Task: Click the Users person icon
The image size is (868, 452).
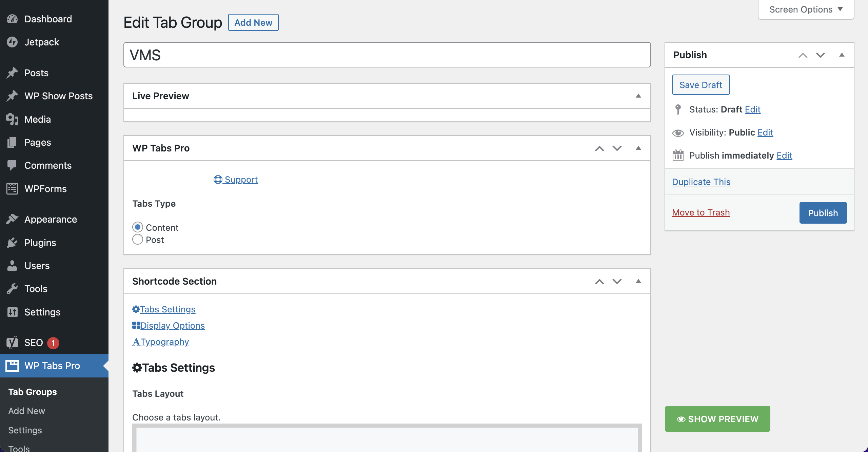Action: tap(12, 266)
